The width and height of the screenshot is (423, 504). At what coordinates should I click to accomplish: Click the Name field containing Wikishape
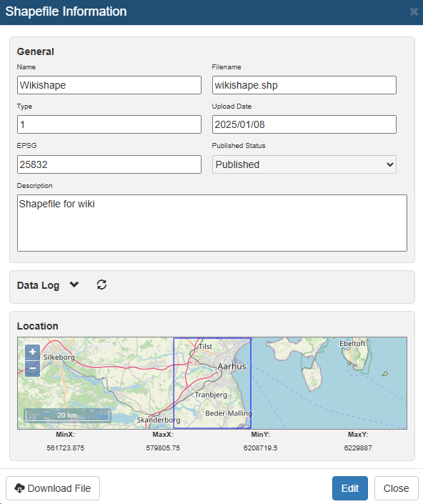[109, 85]
